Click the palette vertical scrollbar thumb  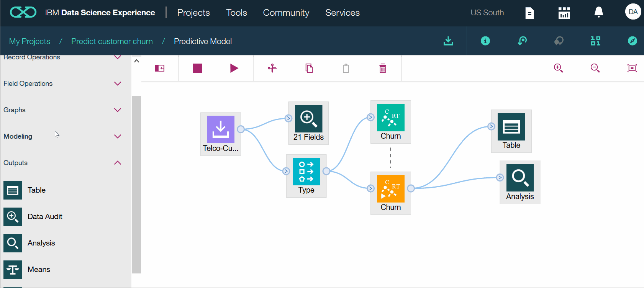click(x=136, y=185)
